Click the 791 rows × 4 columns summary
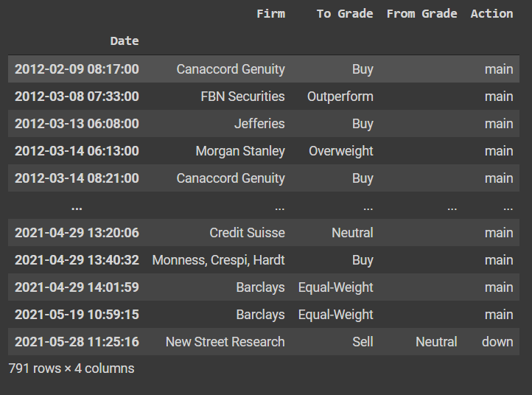Viewport: 532px width, 395px height. pos(71,368)
